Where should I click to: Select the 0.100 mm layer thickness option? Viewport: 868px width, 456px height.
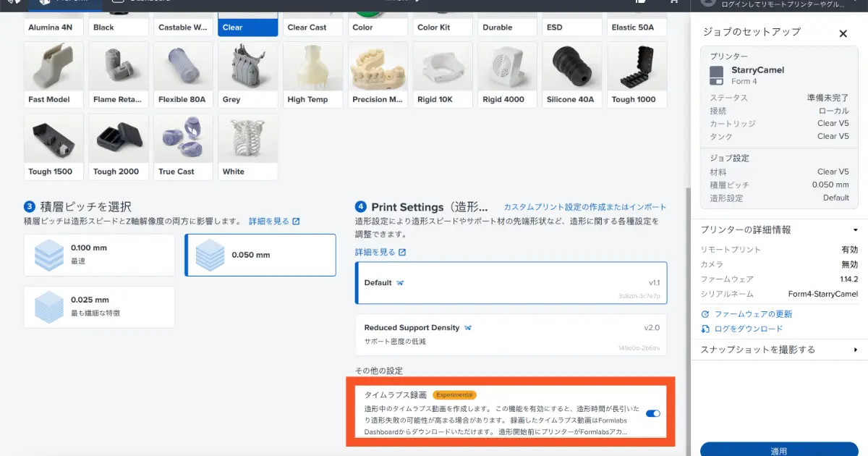[x=100, y=255]
